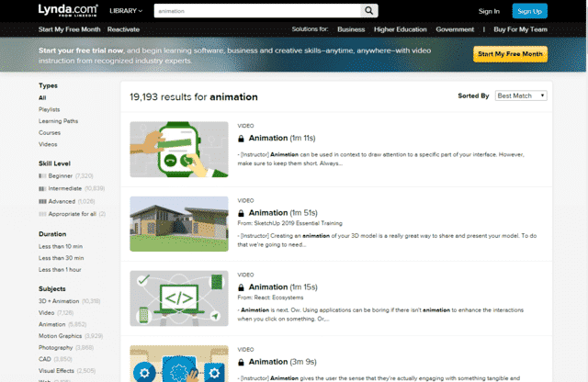588x382 pixels.
Task: Open code laptop thumbnail for React Ecosystems
Action: [179, 298]
